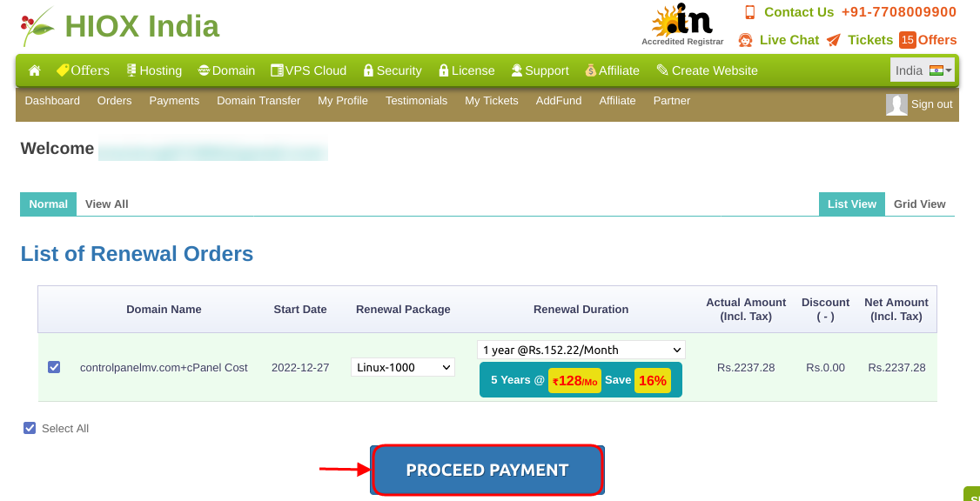
Task: Click the Domain Name column header
Action: [x=164, y=310]
